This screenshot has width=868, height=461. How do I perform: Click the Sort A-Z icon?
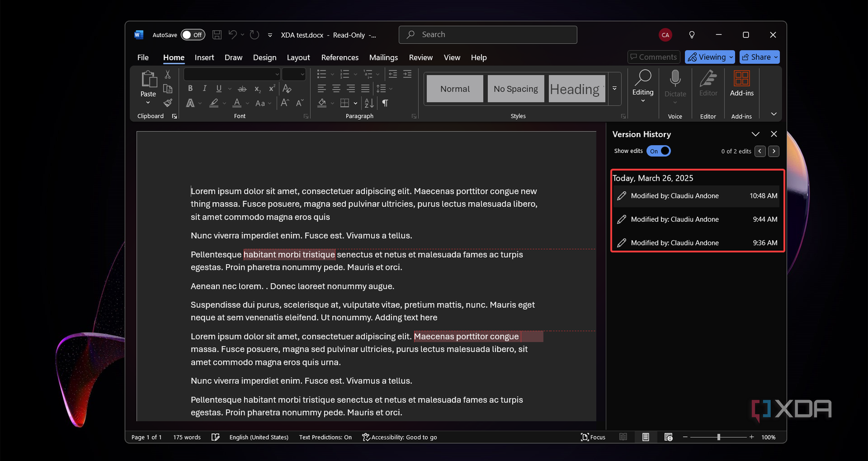coord(369,103)
